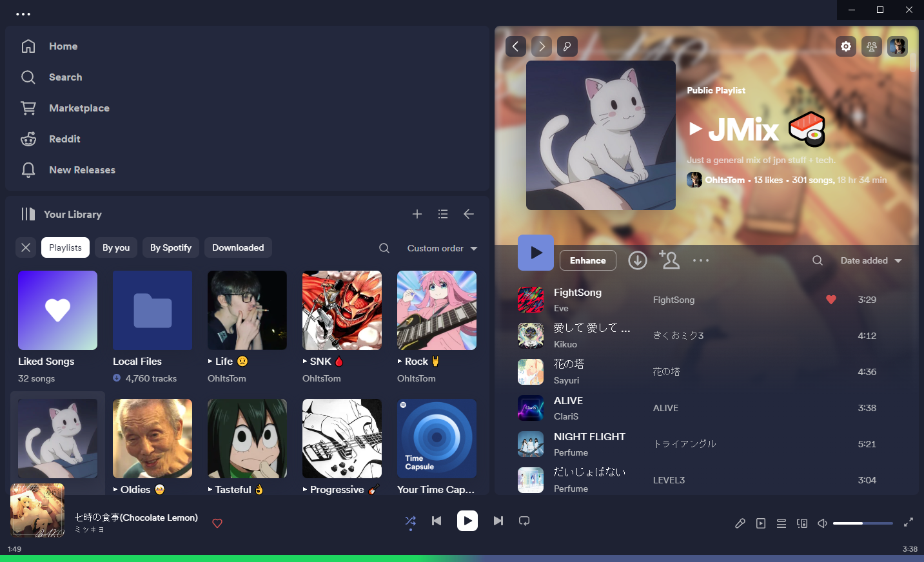Open the user profile avatar menu
The width and height of the screenshot is (924, 562).
898,46
